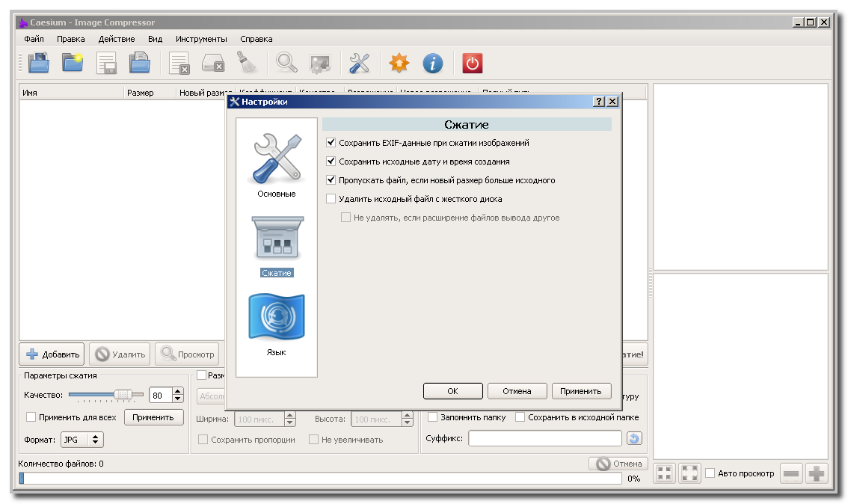Open the Формат JPG dropdown

pos(82,440)
